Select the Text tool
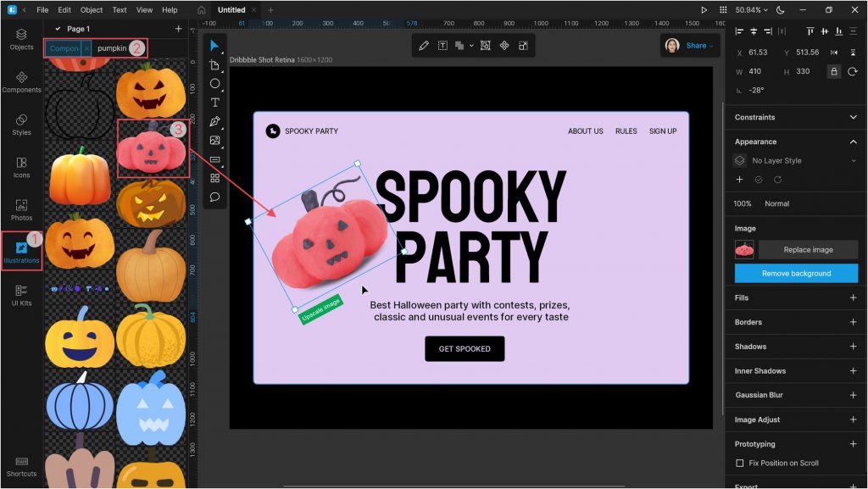 click(214, 103)
